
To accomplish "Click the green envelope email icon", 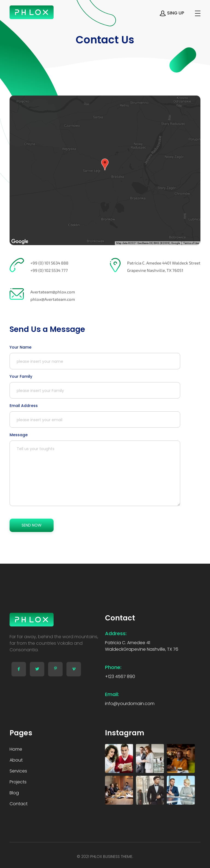I will tap(17, 294).
